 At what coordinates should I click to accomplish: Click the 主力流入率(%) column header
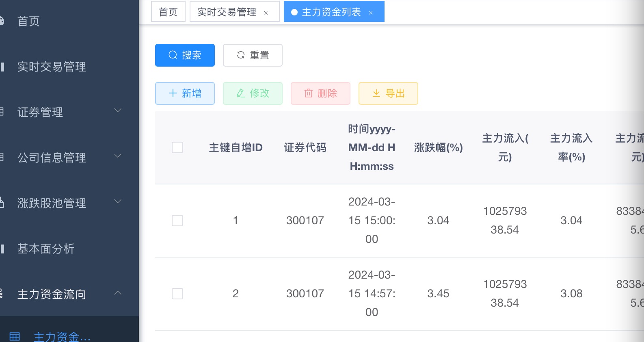[571, 147]
